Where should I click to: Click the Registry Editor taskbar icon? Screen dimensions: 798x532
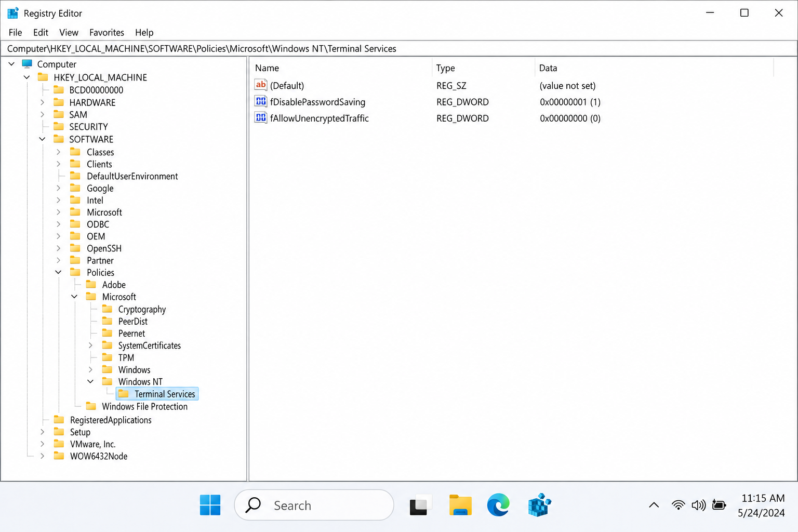coord(539,505)
